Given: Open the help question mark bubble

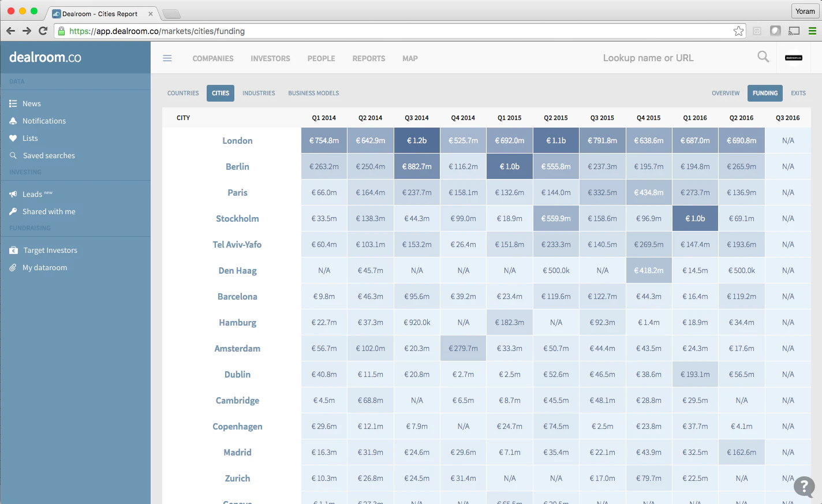Looking at the screenshot, I should (x=804, y=487).
